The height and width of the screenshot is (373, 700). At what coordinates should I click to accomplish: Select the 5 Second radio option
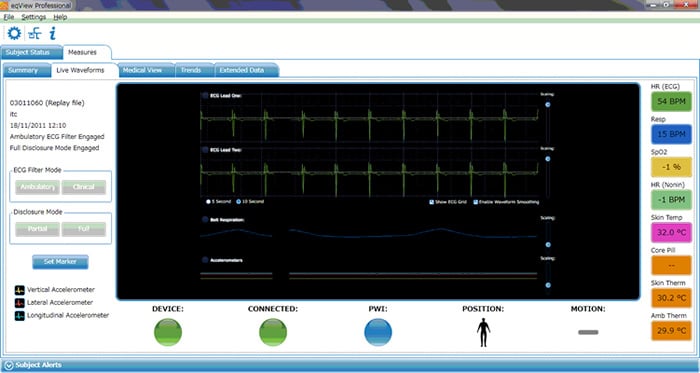[x=208, y=202]
